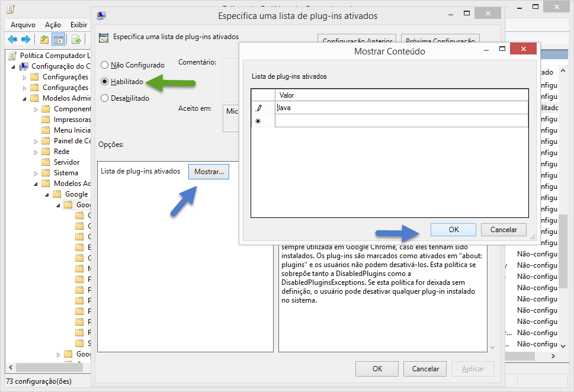This screenshot has width=574, height=392.
Task: Close the Mostrar Conteúdo dialog
Action: click(523, 49)
